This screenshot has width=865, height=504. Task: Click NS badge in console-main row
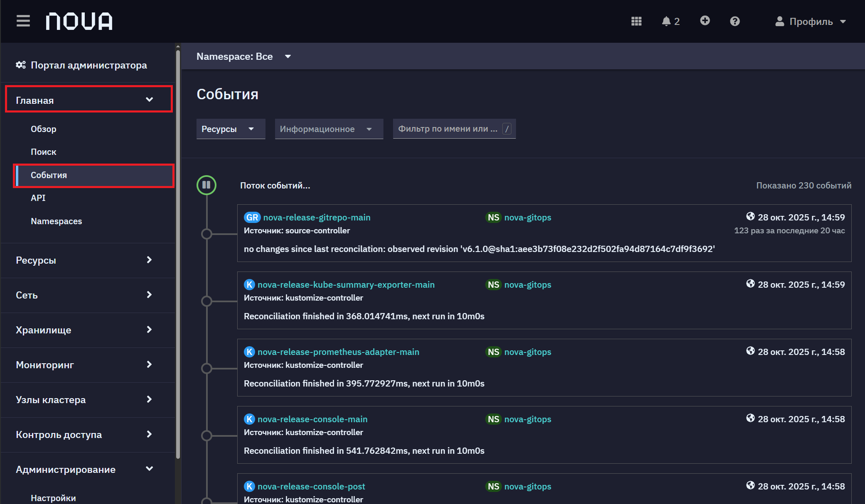[x=494, y=419]
